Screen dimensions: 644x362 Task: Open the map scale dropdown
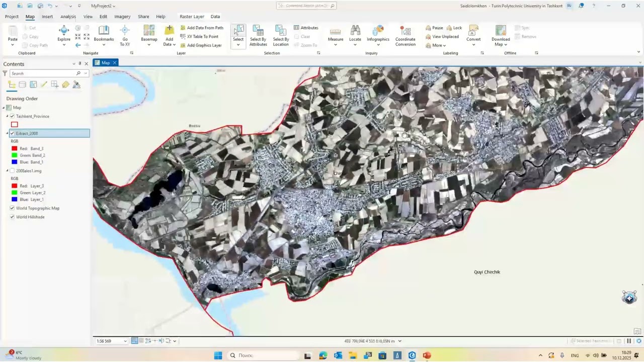(x=125, y=341)
